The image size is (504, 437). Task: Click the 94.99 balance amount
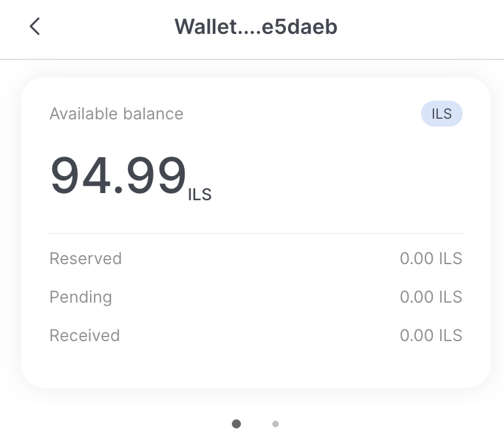coord(118,176)
